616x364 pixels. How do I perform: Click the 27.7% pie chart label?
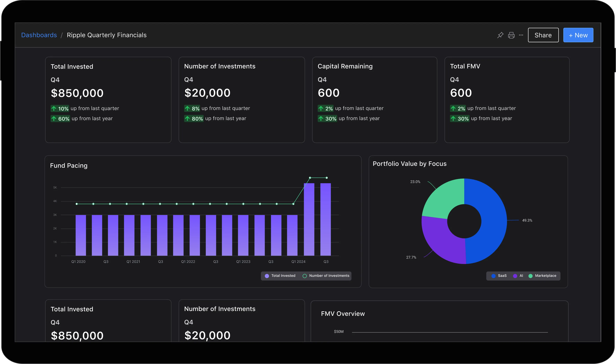coord(411,257)
